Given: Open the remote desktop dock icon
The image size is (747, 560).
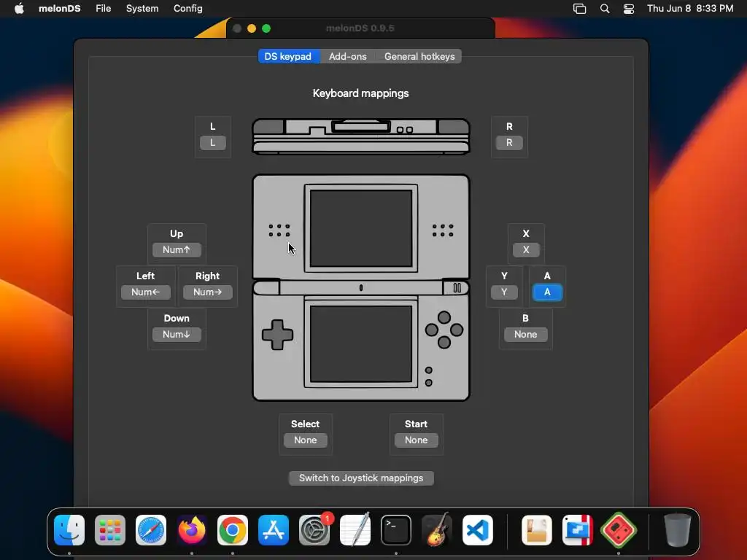Looking at the screenshot, I should click(578, 530).
